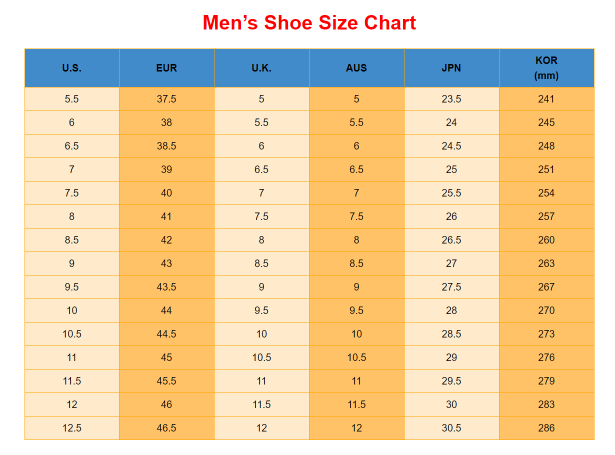The image size is (615, 455).
Task: Click the EUR 37.5 cell
Action: (166, 99)
